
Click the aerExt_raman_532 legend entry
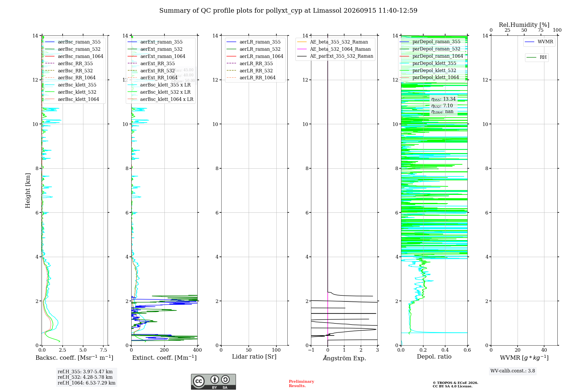coord(155,49)
